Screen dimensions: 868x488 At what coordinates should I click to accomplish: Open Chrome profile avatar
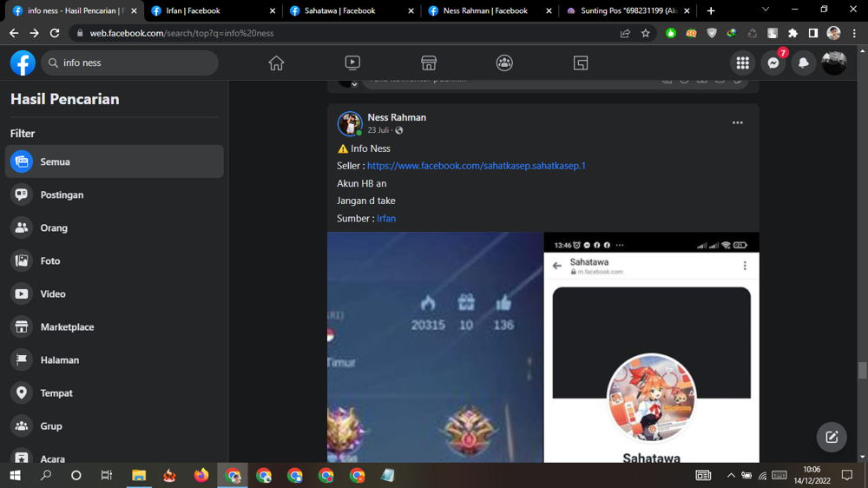click(x=833, y=33)
